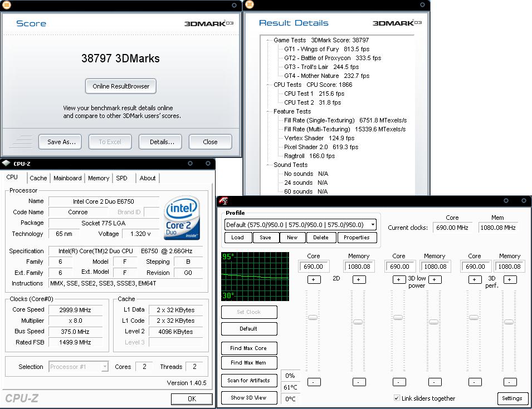Viewport: 532px width, 409px height.
Task: Click Show 3D View button
Action: pyautogui.click(x=249, y=398)
